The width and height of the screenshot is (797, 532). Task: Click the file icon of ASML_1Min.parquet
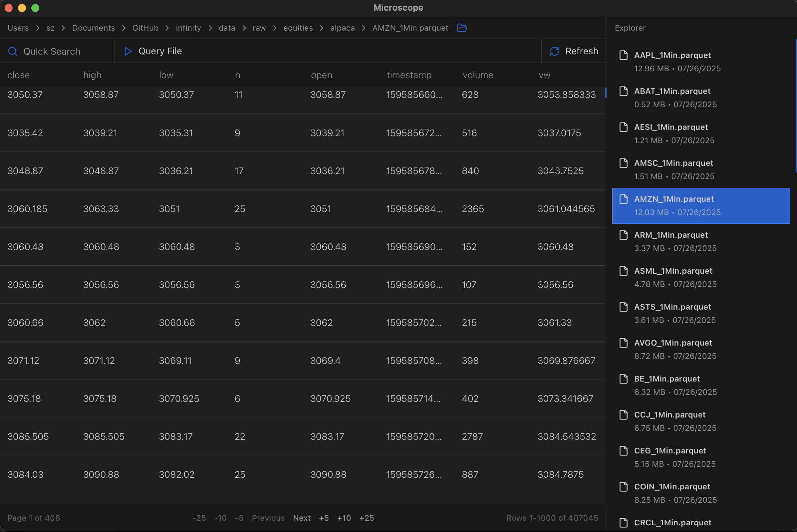(623, 271)
